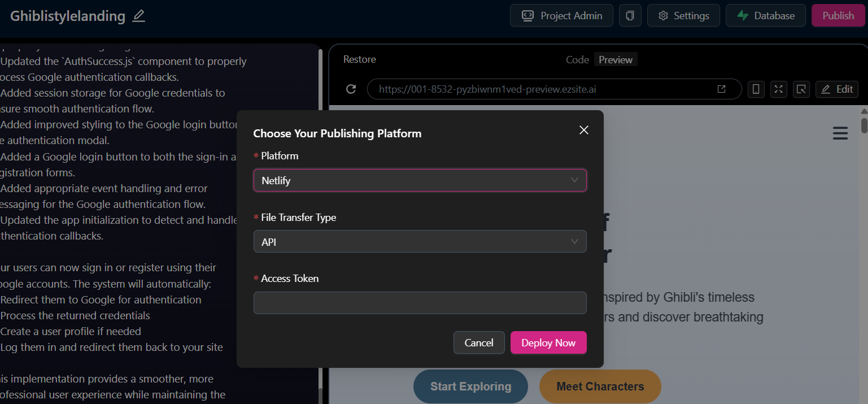Select the Preview tab
The width and height of the screenshot is (868, 404).
[616, 60]
